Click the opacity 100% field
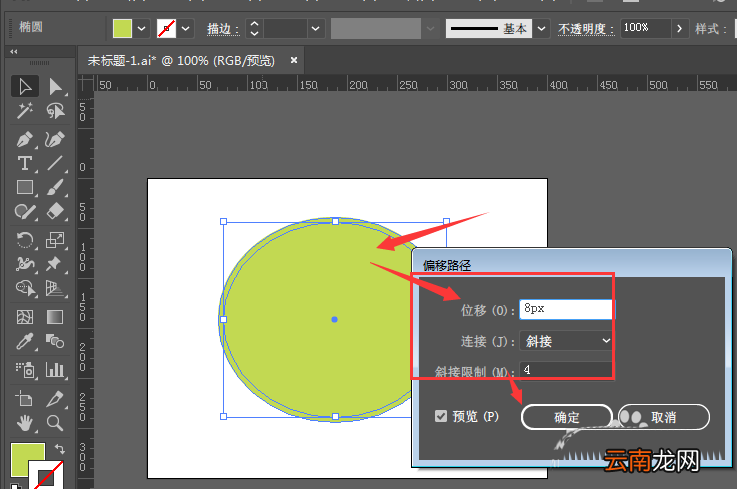Image resolution: width=737 pixels, height=489 pixels. pyautogui.click(x=645, y=28)
